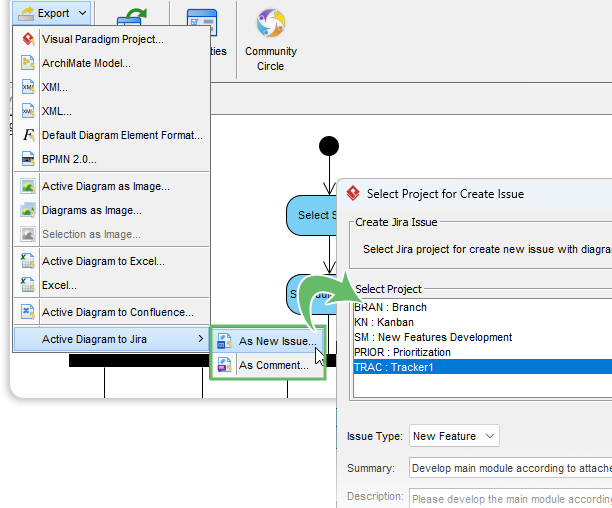The image size is (612, 508).
Task: Select Visual Paradigm Project export option
Action: [102, 39]
